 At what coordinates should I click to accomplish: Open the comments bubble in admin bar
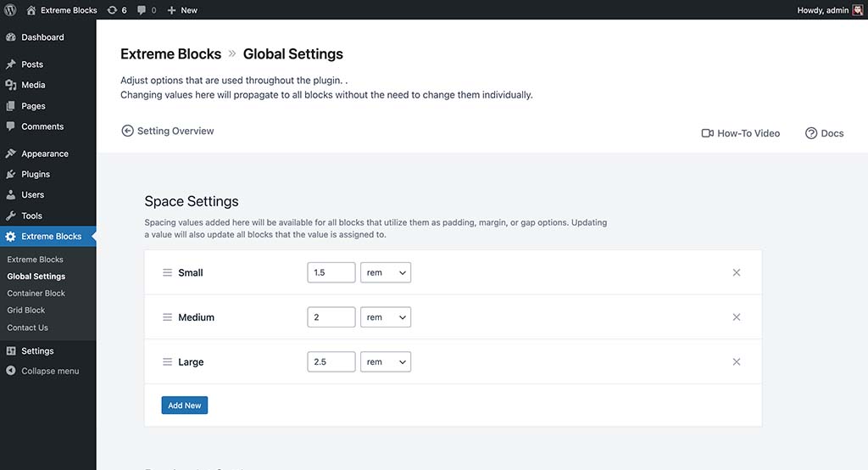click(x=142, y=10)
